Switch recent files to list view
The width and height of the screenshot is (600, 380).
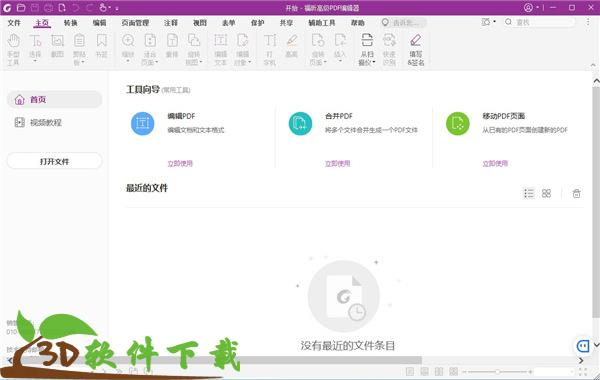click(529, 193)
